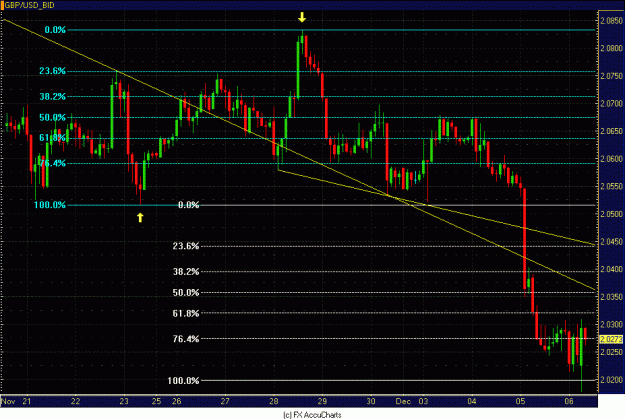Click the white 50.0% retracement label
The width and height of the screenshot is (625, 419).
pos(186,293)
